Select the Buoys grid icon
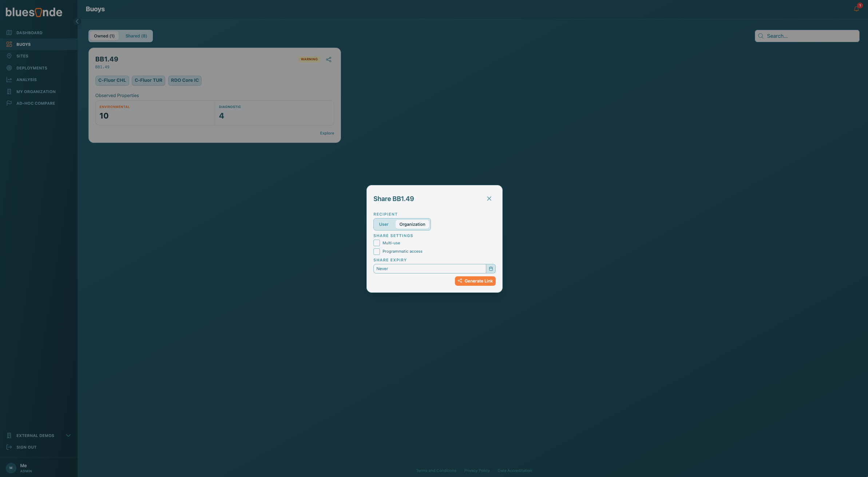868x477 pixels. pos(9,44)
